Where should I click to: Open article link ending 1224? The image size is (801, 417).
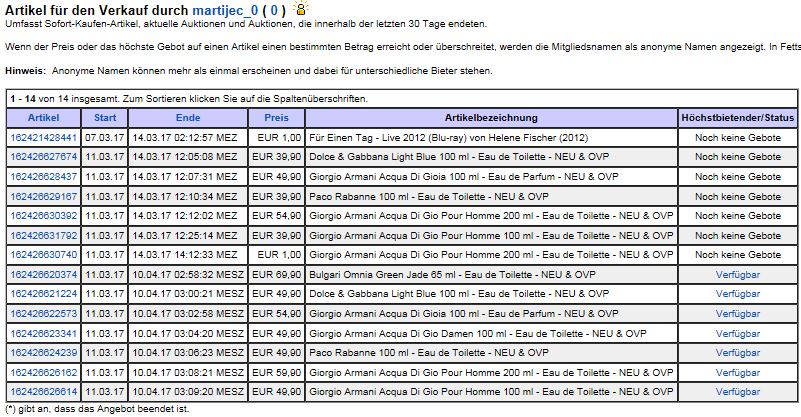[x=43, y=294]
